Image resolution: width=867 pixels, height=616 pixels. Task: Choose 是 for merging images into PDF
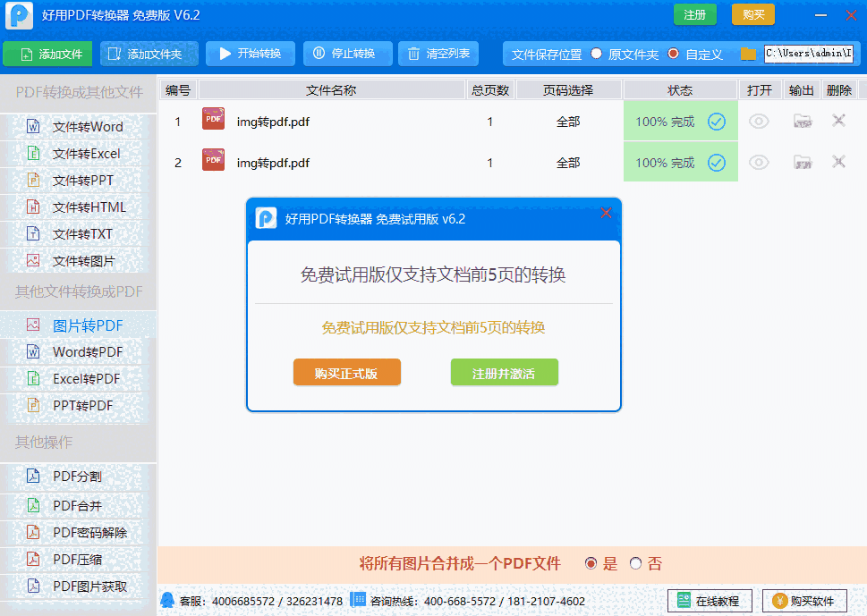point(591,564)
